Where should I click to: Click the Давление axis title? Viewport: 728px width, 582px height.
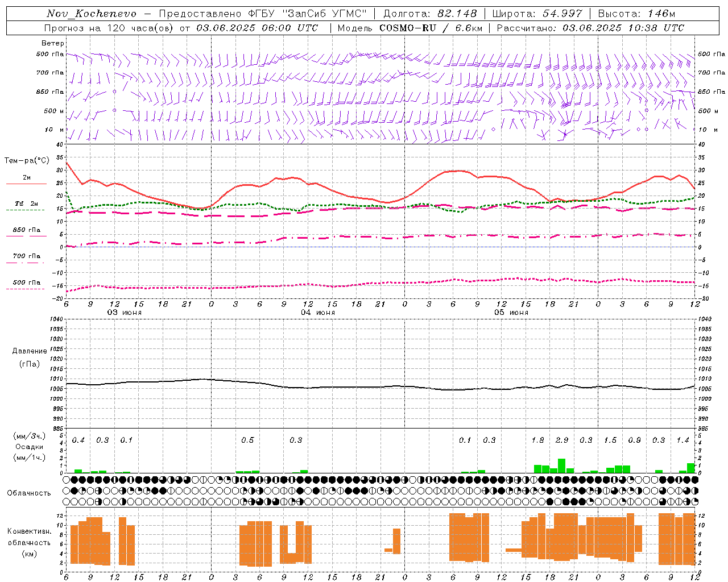(30, 351)
